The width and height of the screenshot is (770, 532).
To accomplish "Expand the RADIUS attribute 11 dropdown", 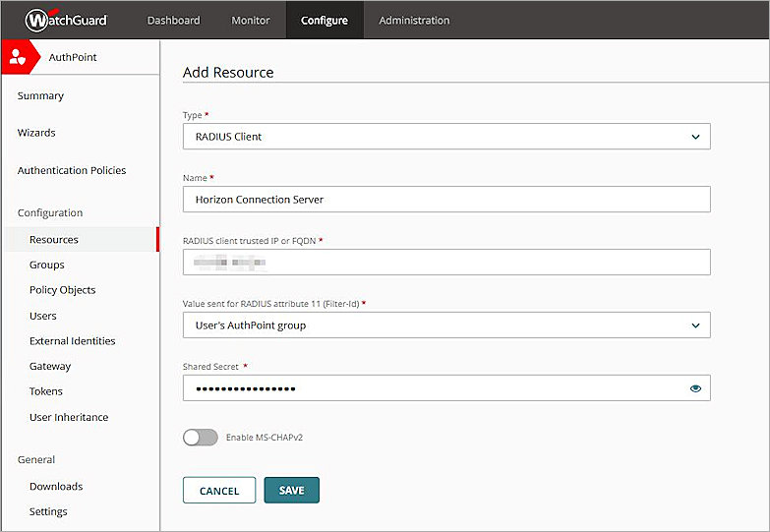I will [x=446, y=325].
